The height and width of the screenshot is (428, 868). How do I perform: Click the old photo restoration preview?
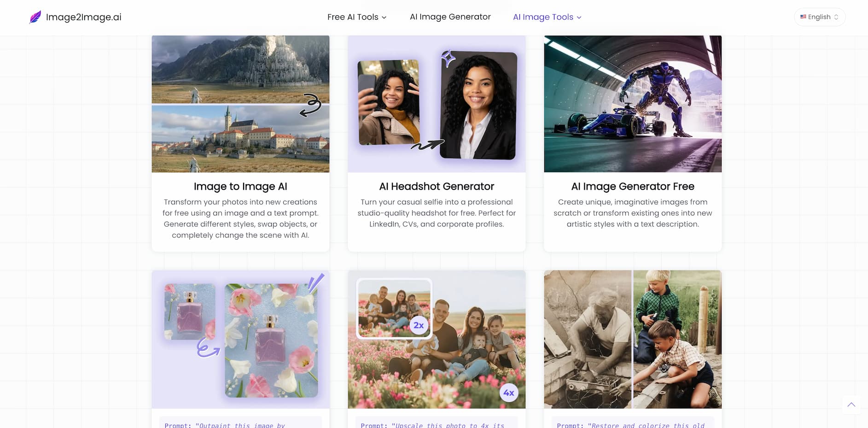[x=633, y=340]
